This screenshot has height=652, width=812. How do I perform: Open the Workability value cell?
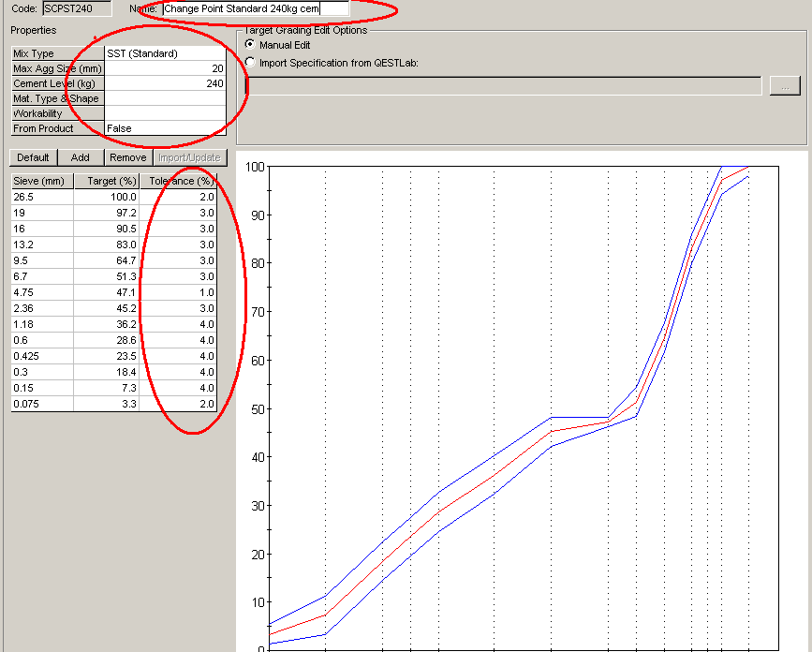click(165, 113)
